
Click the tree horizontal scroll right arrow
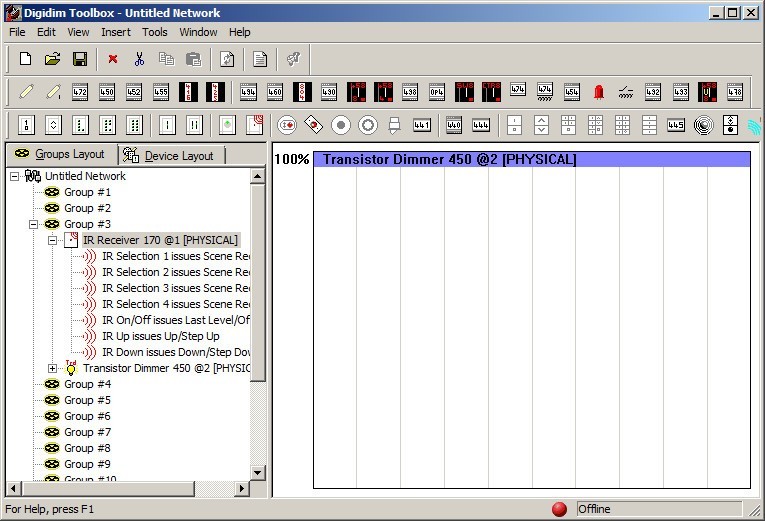coord(242,488)
